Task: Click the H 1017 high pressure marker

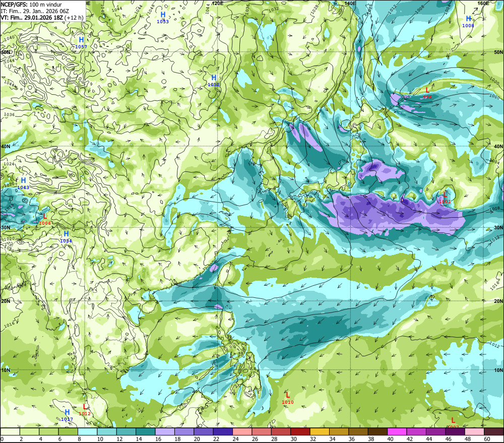Action: click(67, 415)
